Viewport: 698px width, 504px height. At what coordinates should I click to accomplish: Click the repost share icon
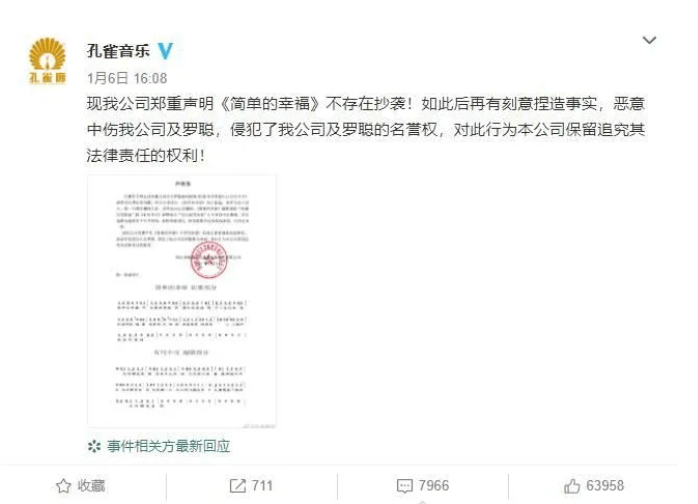click(238, 486)
